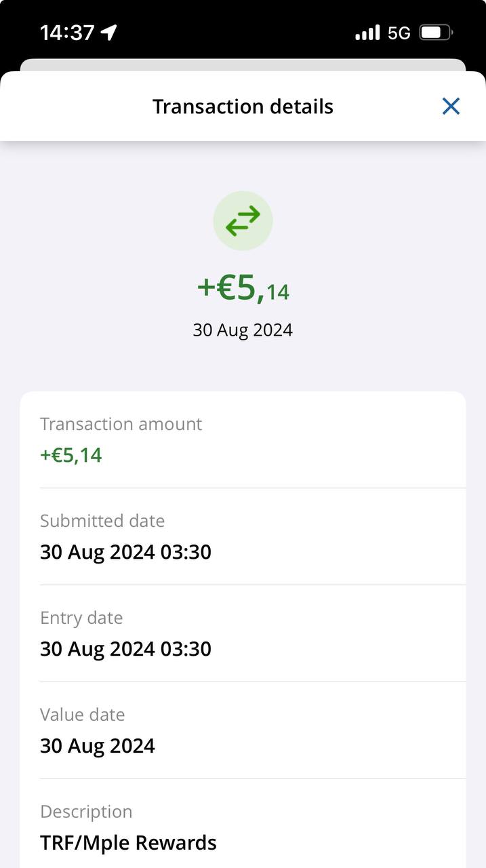The image size is (486, 868).
Task: Tap the green transfer arrows icon
Action: [243, 221]
